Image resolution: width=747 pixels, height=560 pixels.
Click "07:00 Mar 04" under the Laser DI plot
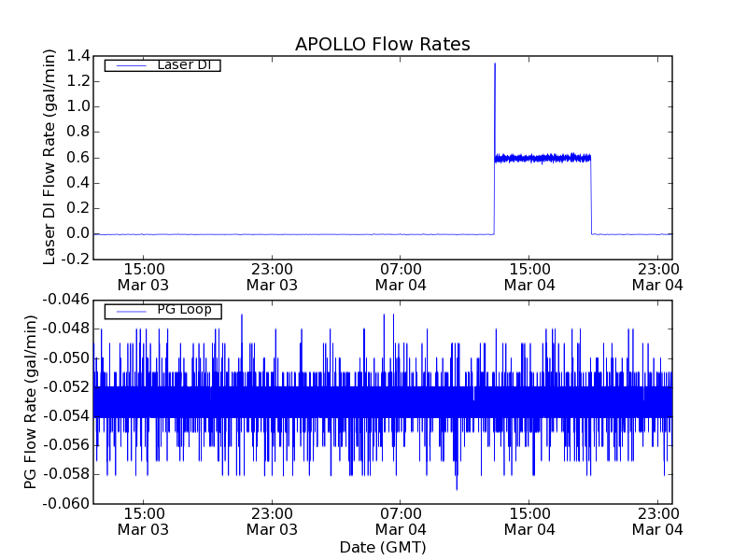pyautogui.click(x=401, y=277)
